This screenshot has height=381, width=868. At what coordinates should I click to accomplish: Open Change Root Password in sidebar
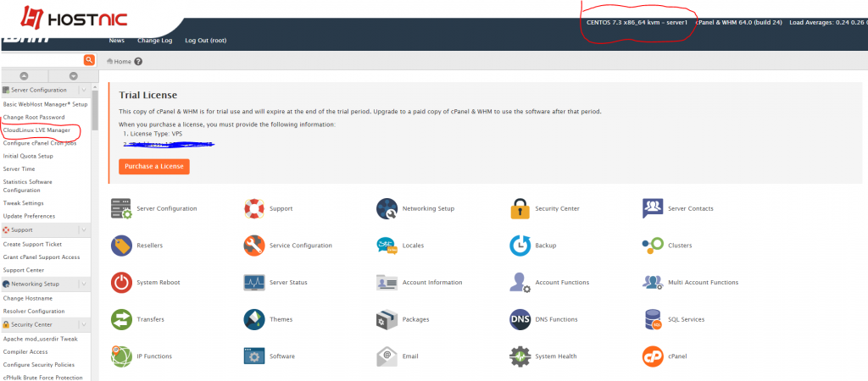(x=34, y=117)
